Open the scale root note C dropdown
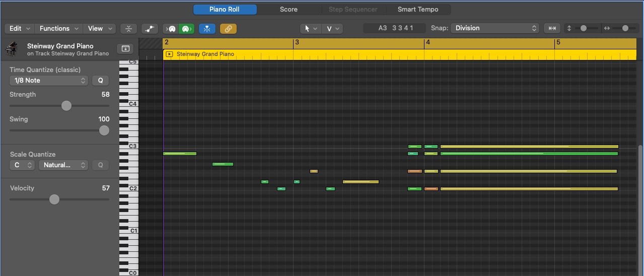 tap(23, 165)
